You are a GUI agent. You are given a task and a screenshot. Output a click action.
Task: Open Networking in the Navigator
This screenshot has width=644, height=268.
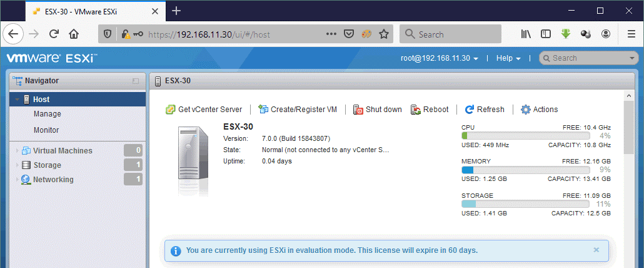click(53, 180)
